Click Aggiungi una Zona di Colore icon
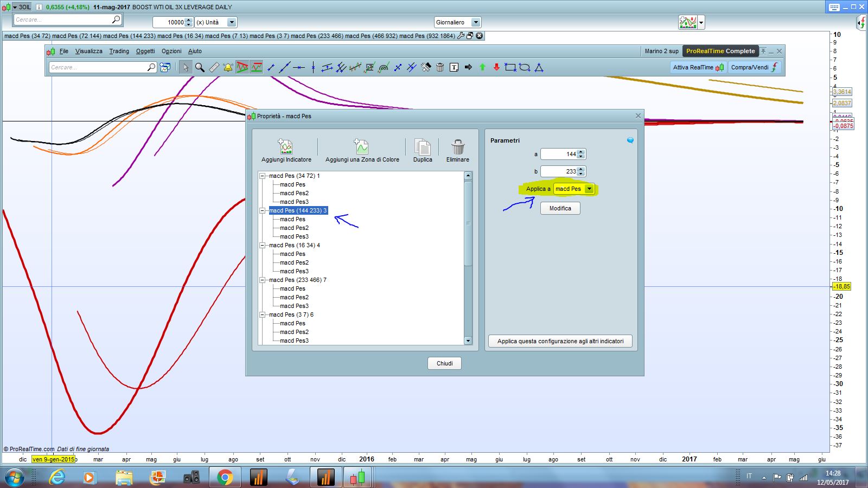This screenshot has width=868, height=488. tap(361, 147)
